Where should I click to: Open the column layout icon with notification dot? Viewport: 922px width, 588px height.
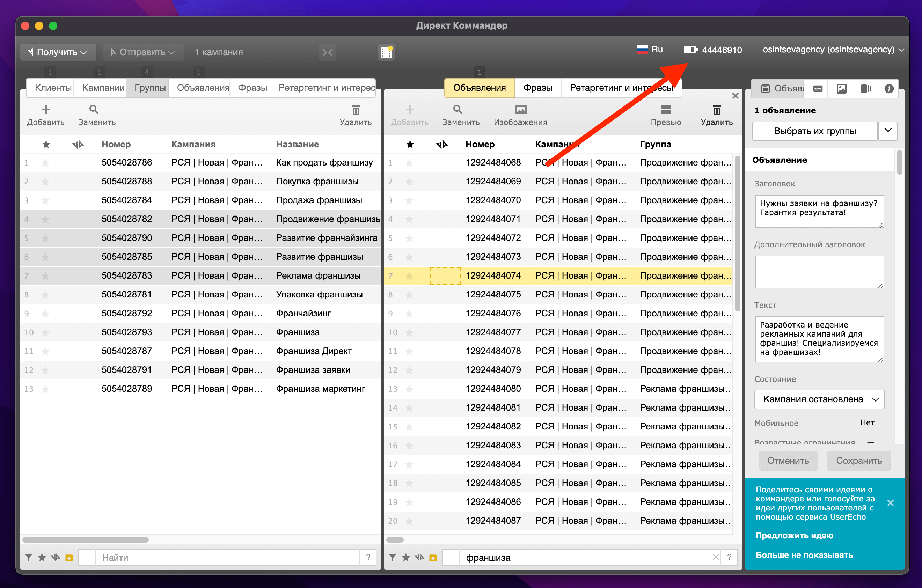[386, 52]
